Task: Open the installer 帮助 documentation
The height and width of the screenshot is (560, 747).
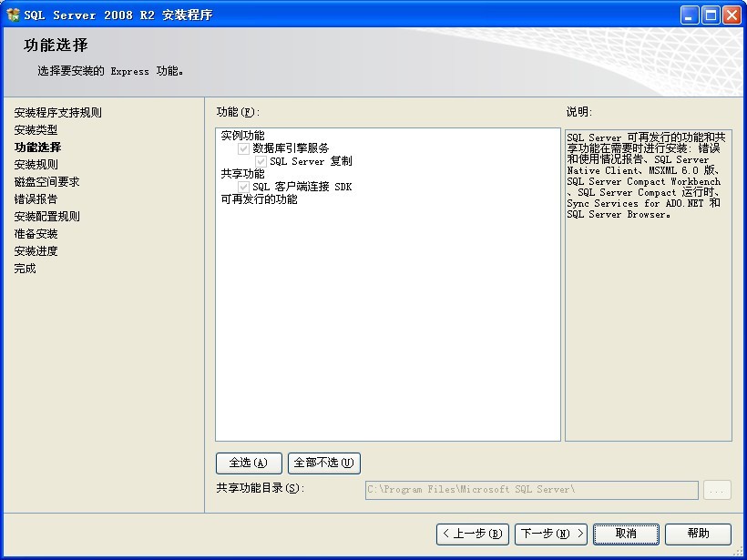Action: [698, 535]
